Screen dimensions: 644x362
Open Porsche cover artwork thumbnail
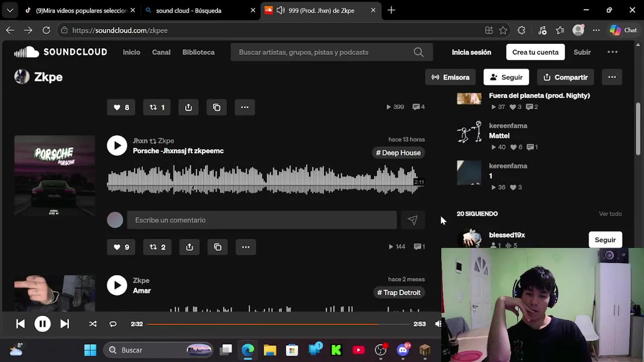[x=54, y=175]
